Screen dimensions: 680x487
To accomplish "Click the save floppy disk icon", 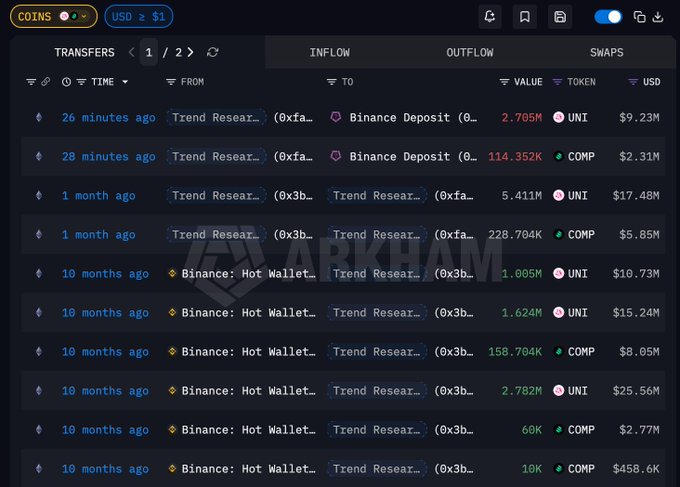I will tap(560, 17).
